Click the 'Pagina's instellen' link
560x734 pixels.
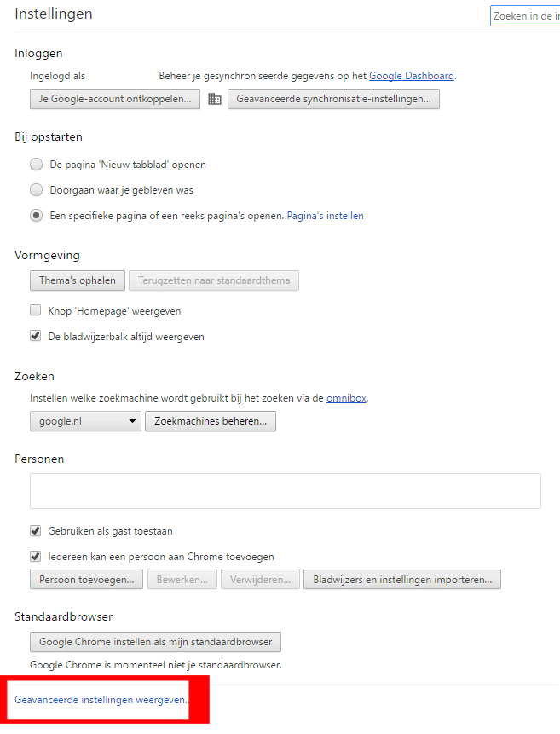(325, 215)
